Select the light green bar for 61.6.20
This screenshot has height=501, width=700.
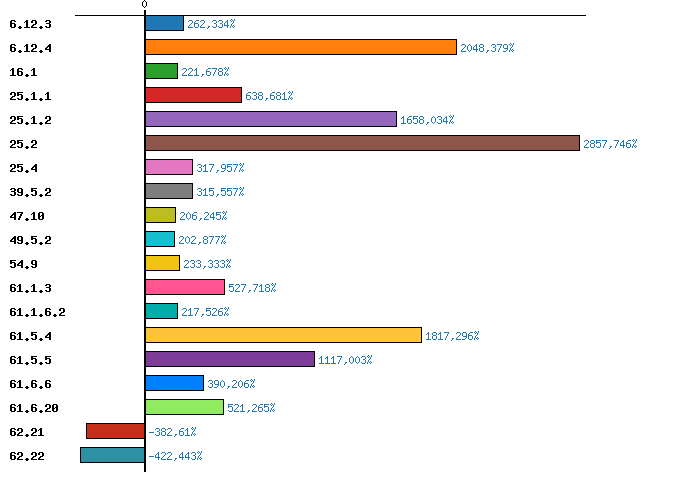pos(184,407)
